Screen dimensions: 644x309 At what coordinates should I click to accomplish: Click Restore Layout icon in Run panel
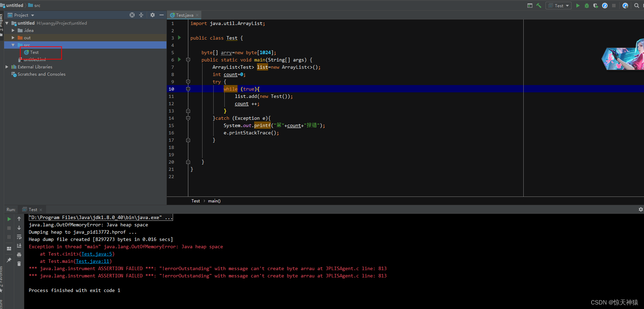tap(9, 249)
